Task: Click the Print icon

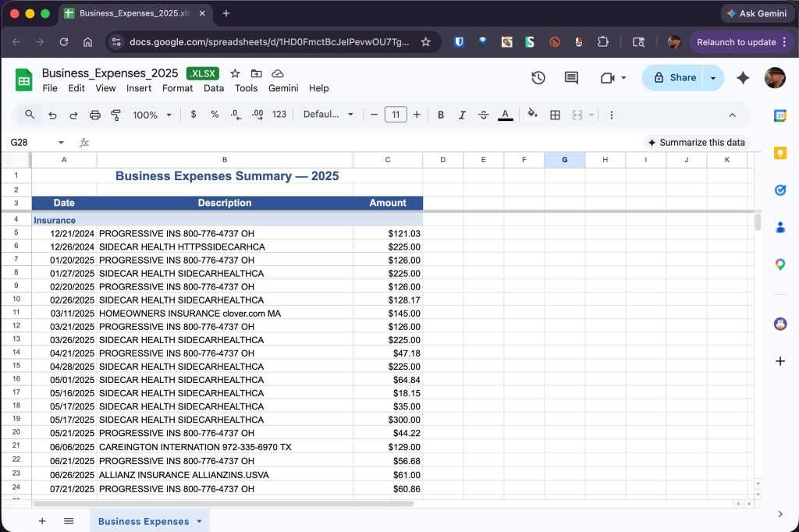Action: (x=95, y=115)
